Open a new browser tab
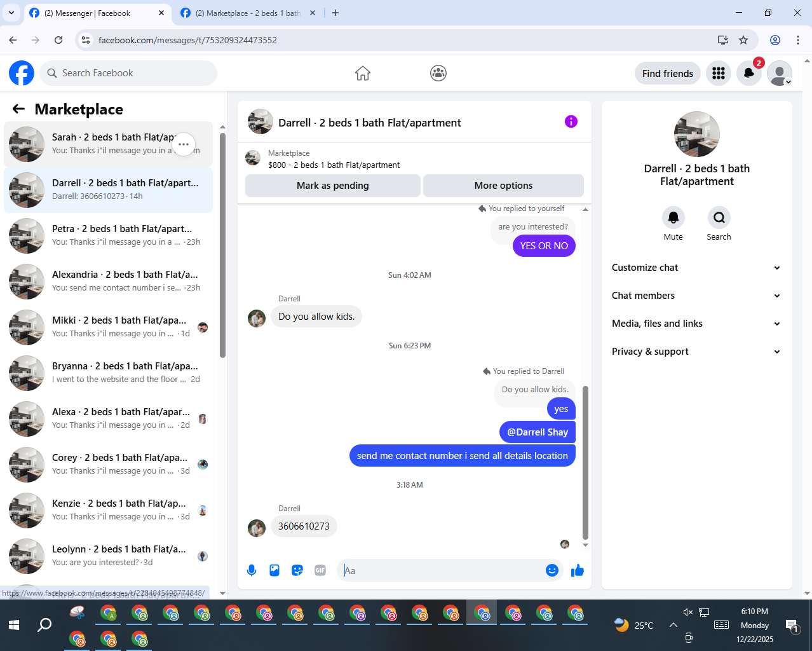The height and width of the screenshot is (651, 812). click(335, 13)
